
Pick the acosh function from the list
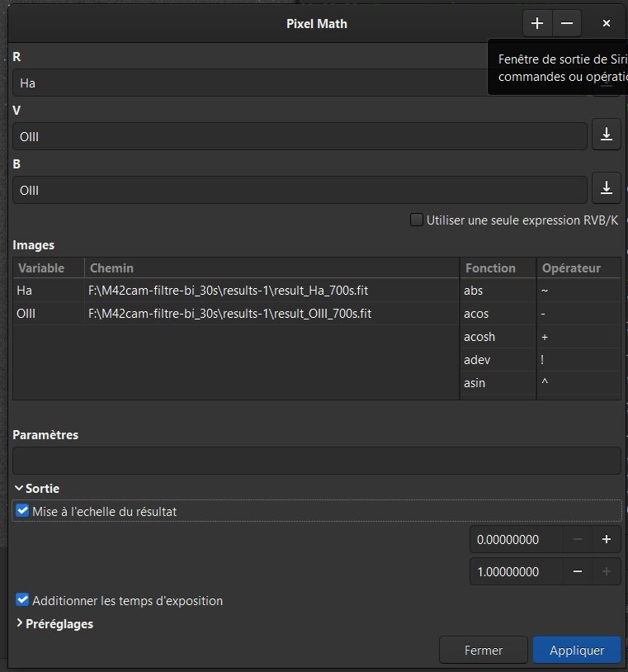[481, 337]
